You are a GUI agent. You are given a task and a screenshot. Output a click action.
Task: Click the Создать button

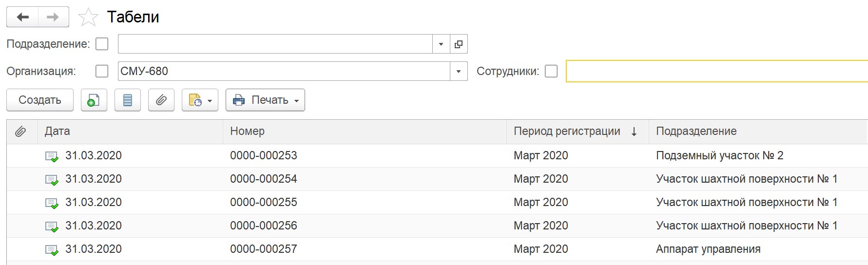pos(40,100)
